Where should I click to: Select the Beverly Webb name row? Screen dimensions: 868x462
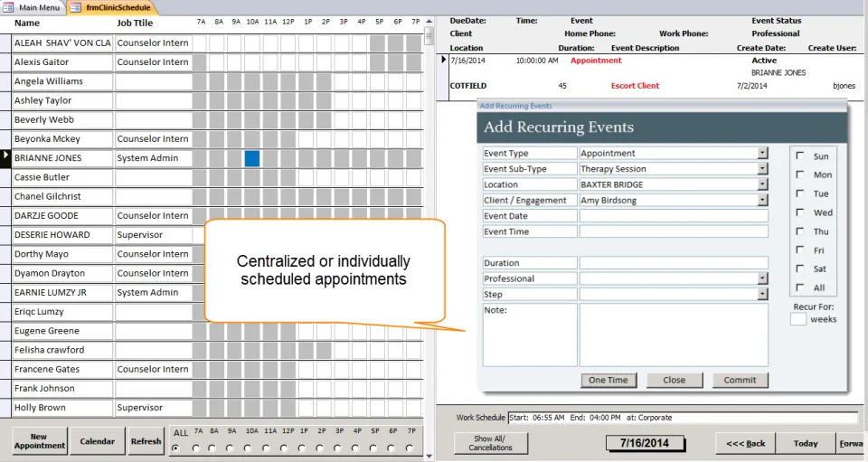62,119
